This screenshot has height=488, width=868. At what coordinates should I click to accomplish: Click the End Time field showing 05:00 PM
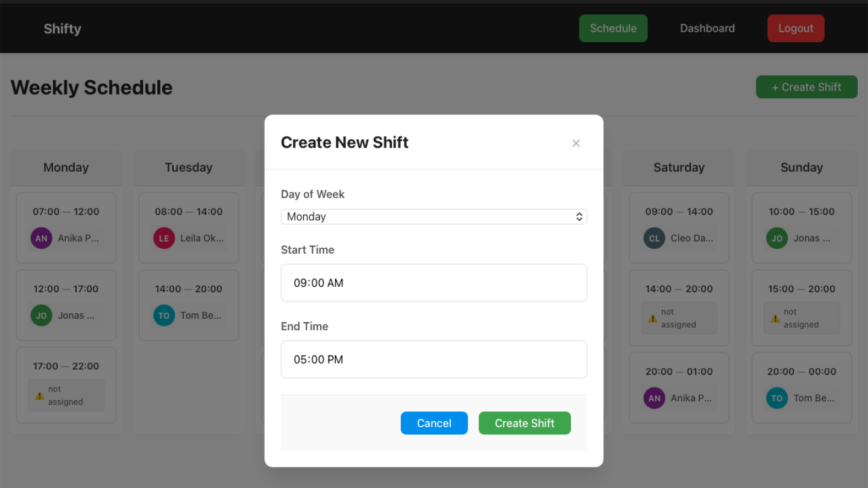(434, 359)
